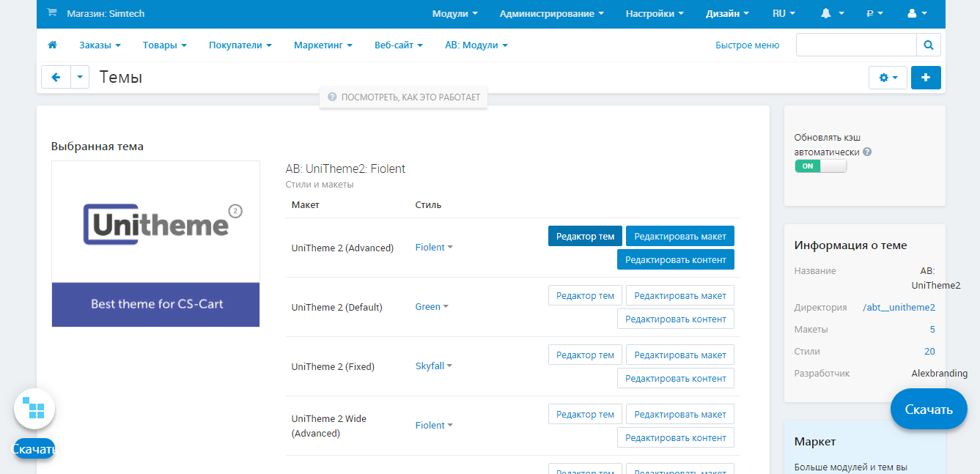Screen dimensions: 980x474
Task: Open the Маркетинг menu
Action: (323, 45)
